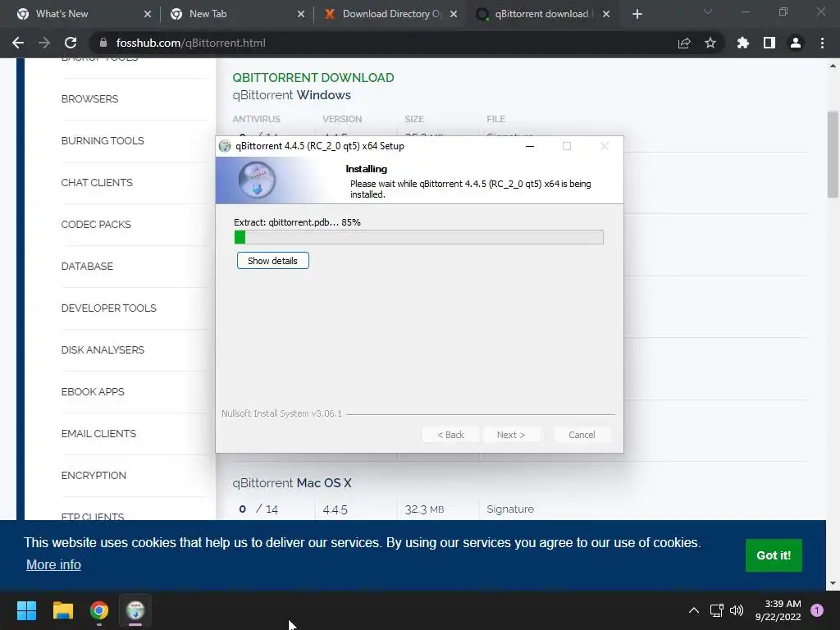840x630 pixels.
Task: Go back using browser back arrow
Action: click(x=18, y=43)
